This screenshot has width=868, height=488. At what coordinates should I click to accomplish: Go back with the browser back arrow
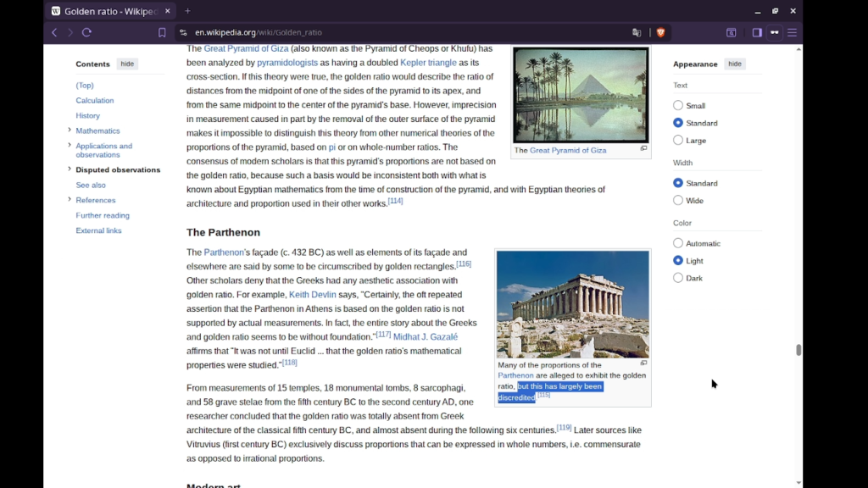click(54, 33)
